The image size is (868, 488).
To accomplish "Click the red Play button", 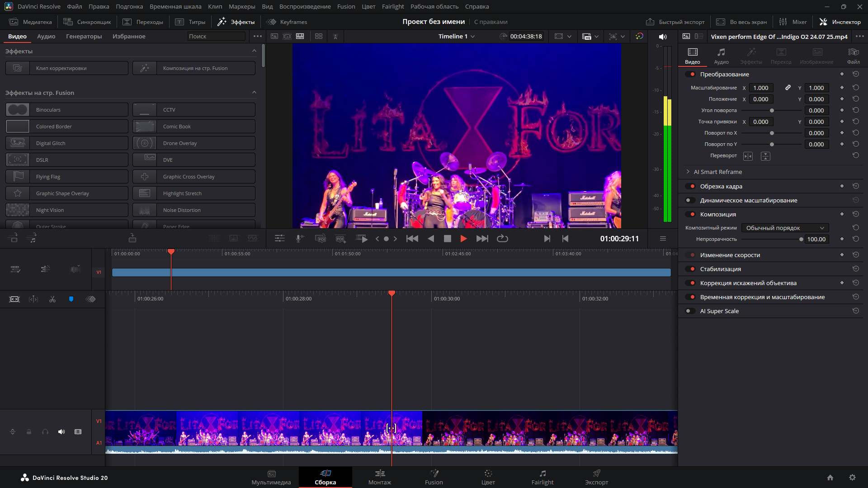I will pos(463,239).
